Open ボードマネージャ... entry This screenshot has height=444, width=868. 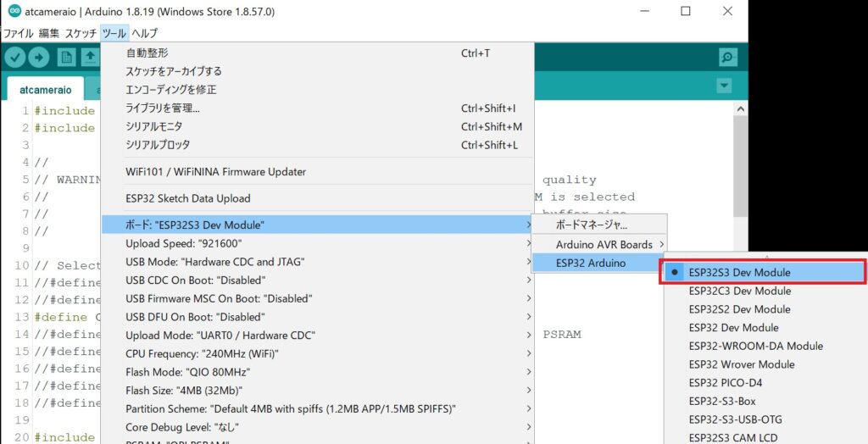pyautogui.click(x=599, y=226)
